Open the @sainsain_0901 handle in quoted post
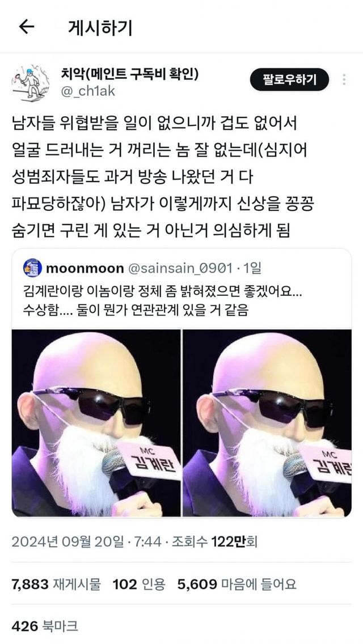 pyautogui.click(x=180, y=269)
